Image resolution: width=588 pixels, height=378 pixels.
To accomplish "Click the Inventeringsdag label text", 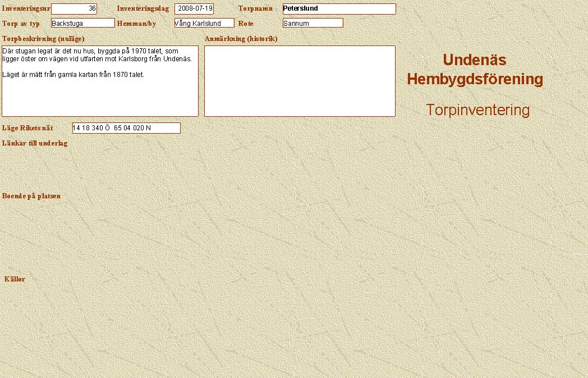I will 143,9.
